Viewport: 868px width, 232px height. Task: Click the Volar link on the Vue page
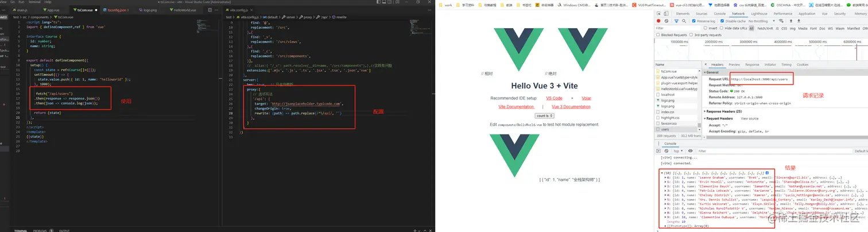(586, 98)
